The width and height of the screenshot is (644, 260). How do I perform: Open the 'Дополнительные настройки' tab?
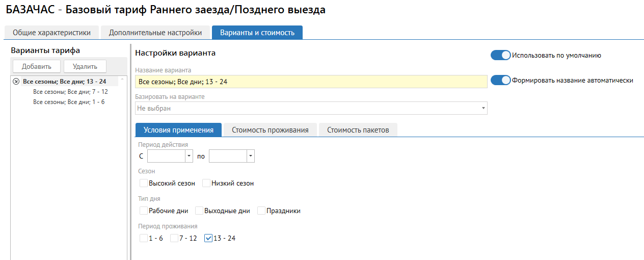pyautogui.click(x=155, y=33)
